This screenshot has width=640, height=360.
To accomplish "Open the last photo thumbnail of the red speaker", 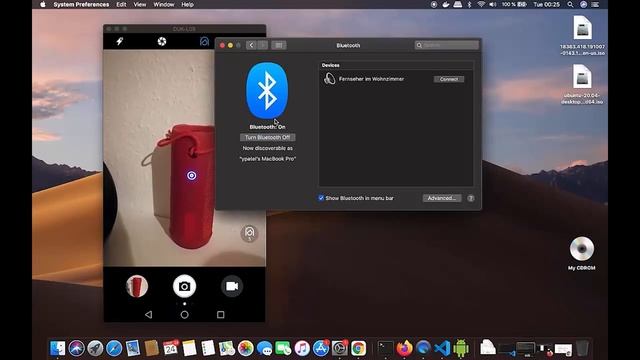I will [137, 286].
